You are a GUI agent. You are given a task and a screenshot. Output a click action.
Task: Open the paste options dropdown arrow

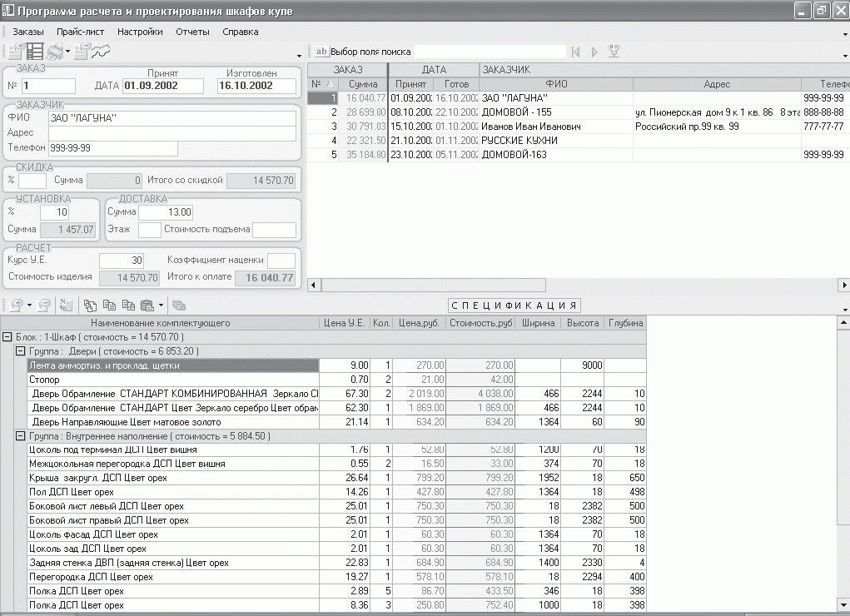point(161,306)
